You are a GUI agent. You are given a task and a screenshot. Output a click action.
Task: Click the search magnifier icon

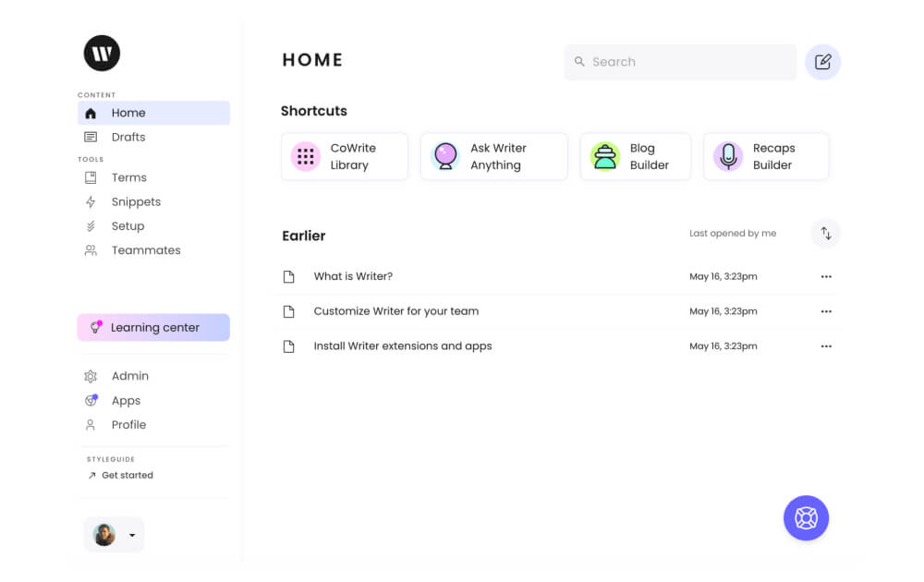[579, 61]
